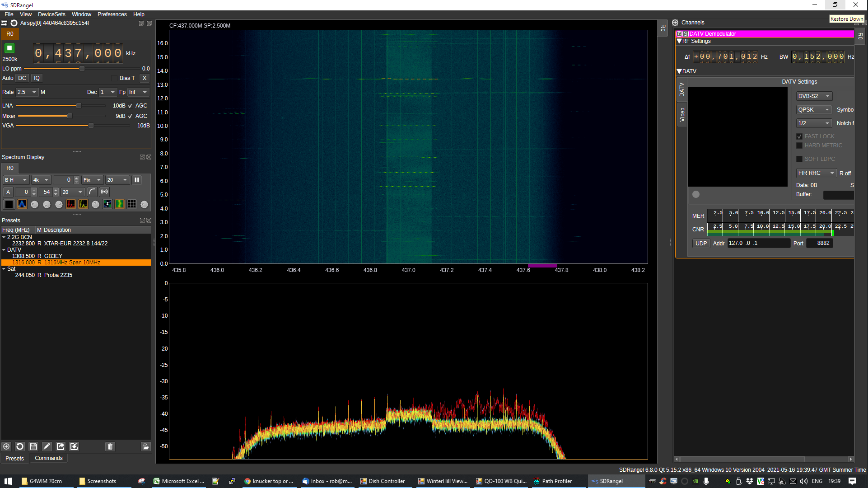Toggle the waterfall display icon
This screenshot has width=868, height=488.
pyautogui.click(x=120, y=204)
